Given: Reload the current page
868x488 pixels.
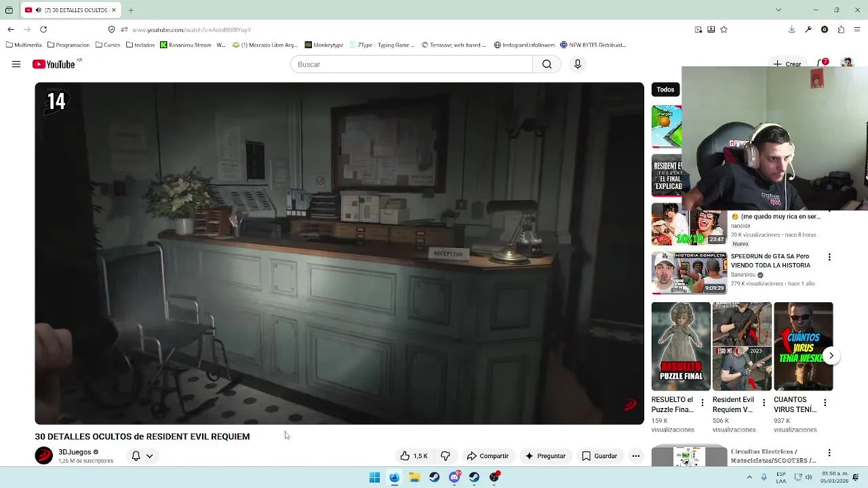Looking at the screenshot, I should pyautogui.click(x=43, y=29).
